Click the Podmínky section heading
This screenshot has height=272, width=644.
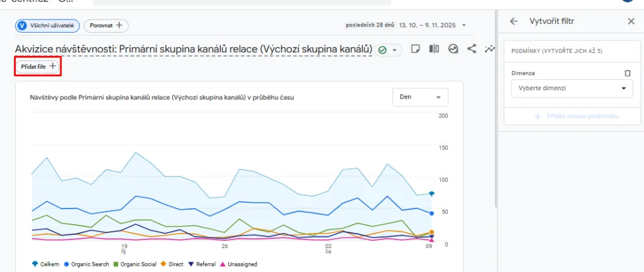coord(557,52)
